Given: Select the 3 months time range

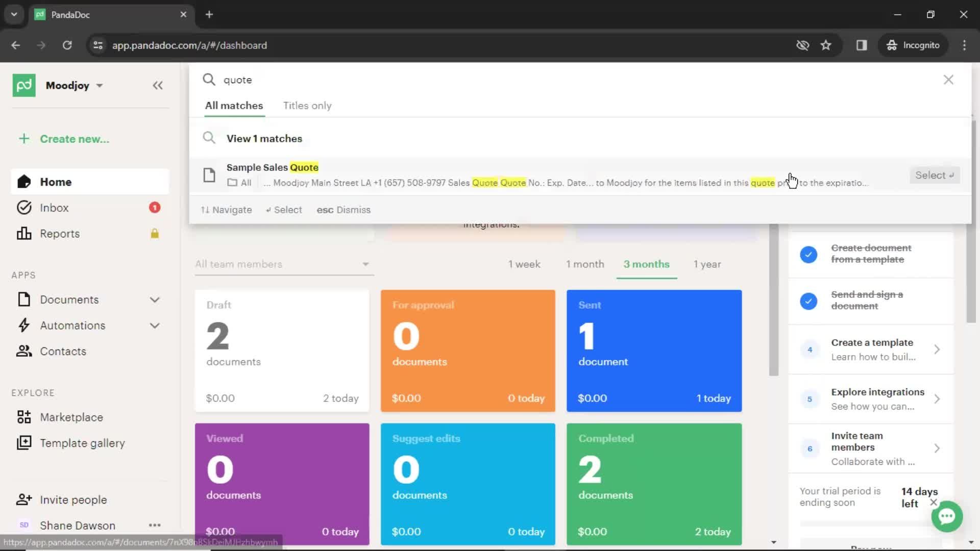Looking at the screenshot, I should tap(646, 264).
